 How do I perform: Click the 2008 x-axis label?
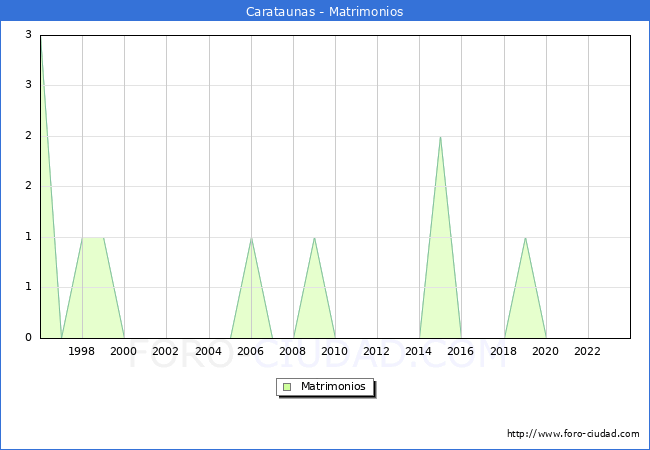(x=293, y=351)
